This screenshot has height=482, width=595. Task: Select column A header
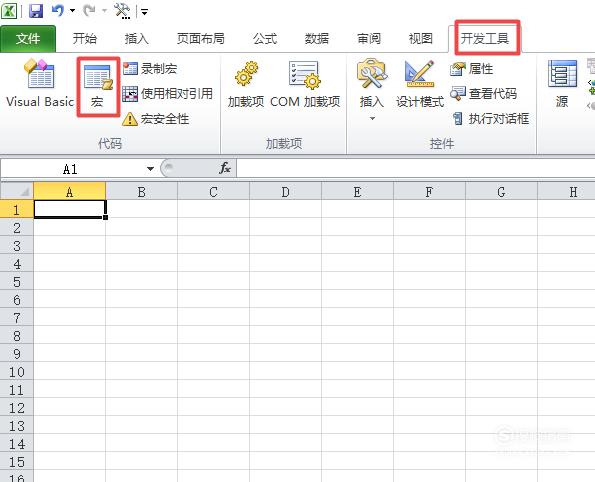[69, 191]
